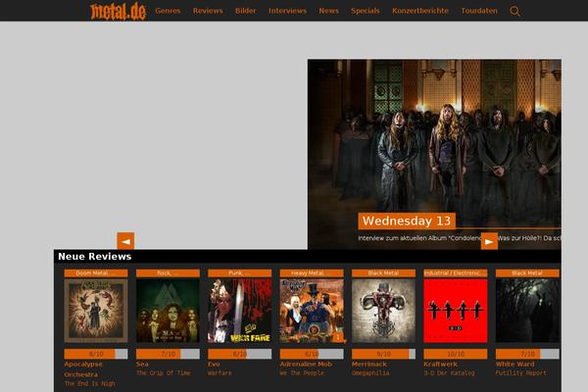Click album title Warfare
This screenshot has width=588, height=392.
tap(220, 372)
